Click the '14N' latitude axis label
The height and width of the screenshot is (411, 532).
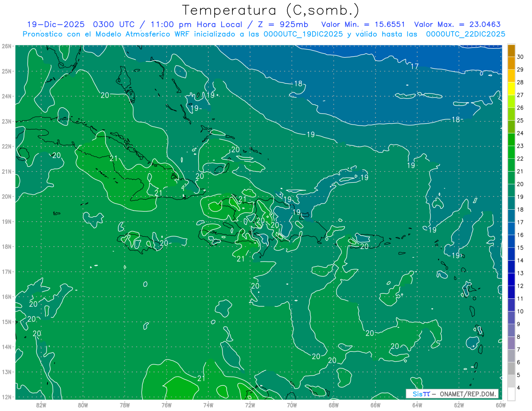coord(7,347)
